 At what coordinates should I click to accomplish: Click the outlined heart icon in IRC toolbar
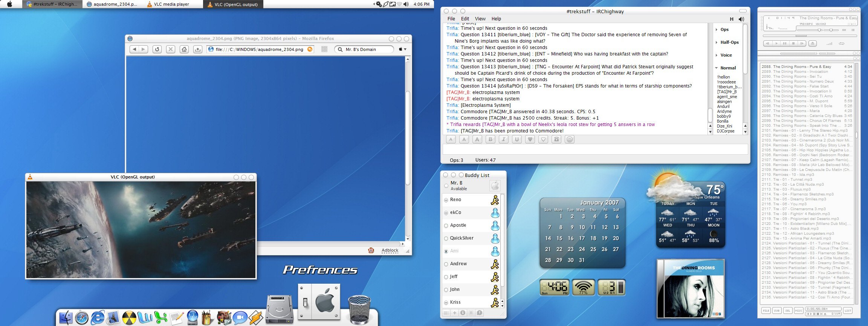(543, 139)
